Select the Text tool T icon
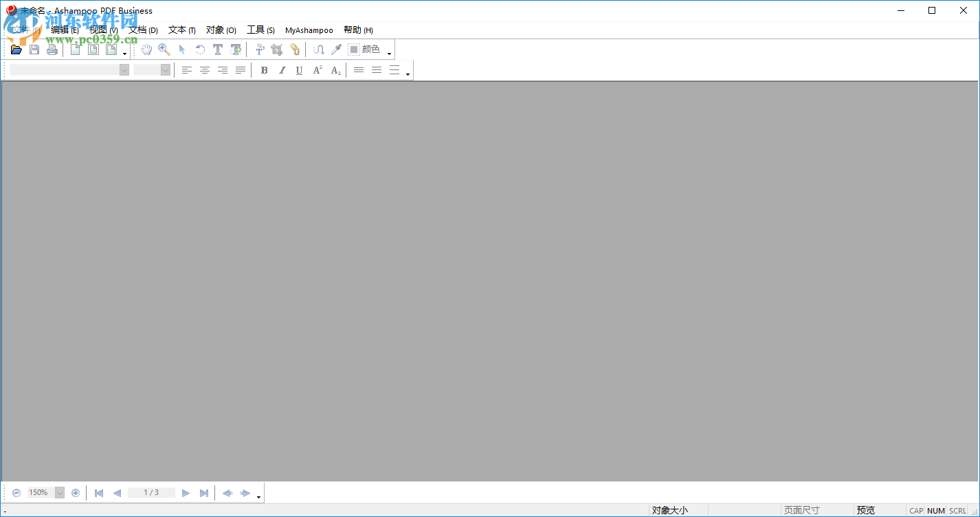Screen dimensions: 980x517 coord(218,49)
